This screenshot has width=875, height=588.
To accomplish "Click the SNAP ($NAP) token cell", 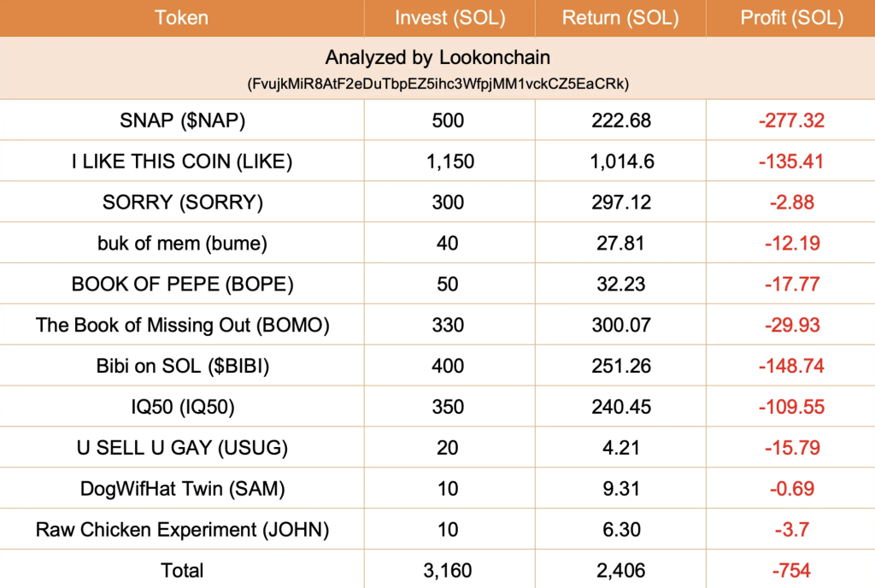I will [182, 121].
